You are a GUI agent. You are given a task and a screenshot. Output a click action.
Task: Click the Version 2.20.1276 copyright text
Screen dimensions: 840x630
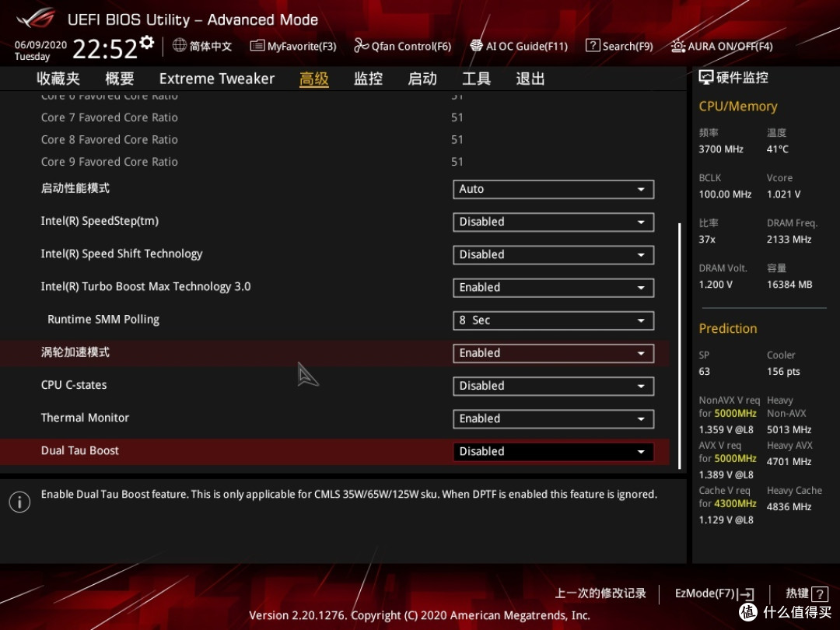click(419, 615)
